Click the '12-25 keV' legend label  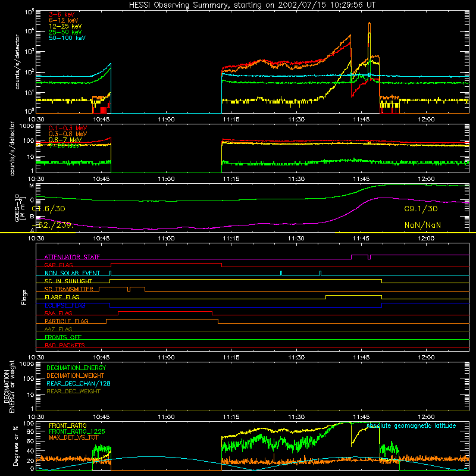[x=65, y=26]
